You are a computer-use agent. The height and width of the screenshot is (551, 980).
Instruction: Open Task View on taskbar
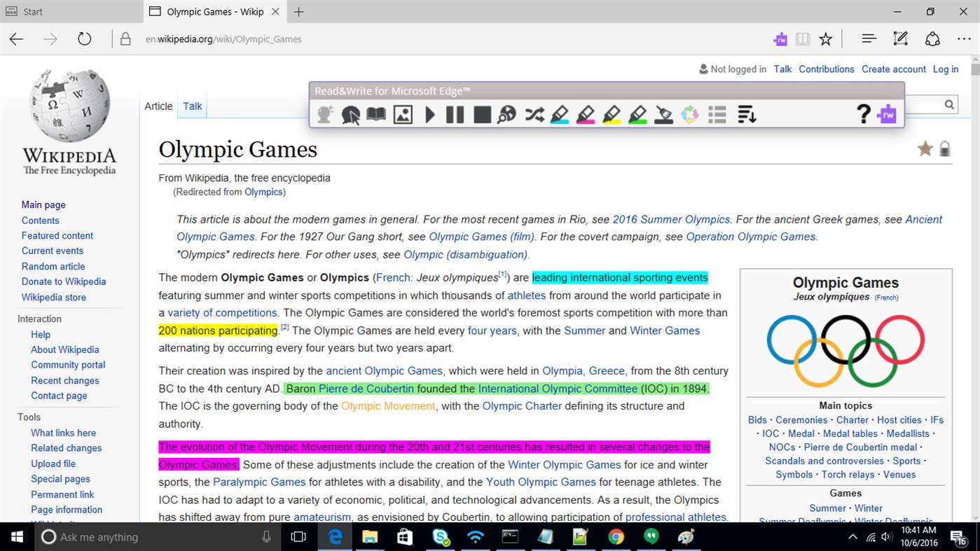tap(298, 537)
